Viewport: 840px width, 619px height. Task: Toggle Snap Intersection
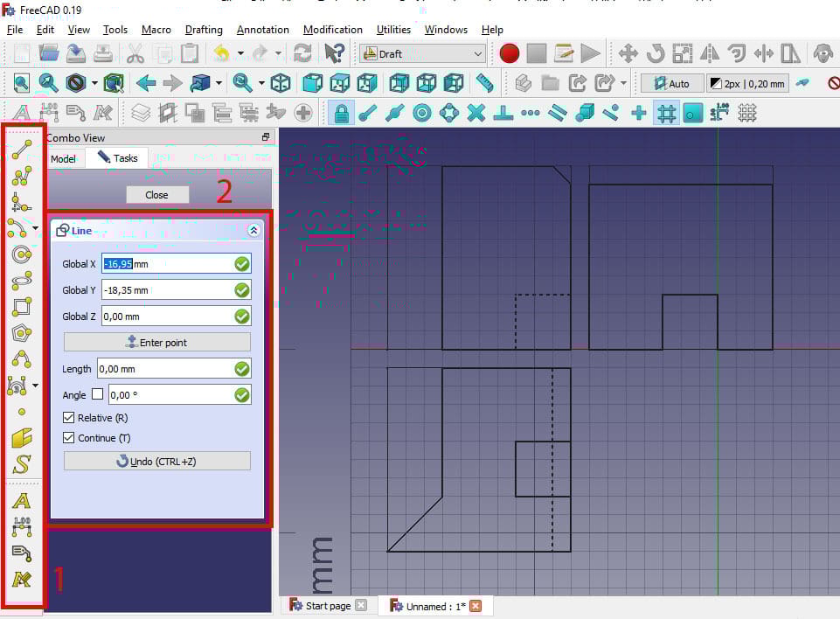(476, 113)
